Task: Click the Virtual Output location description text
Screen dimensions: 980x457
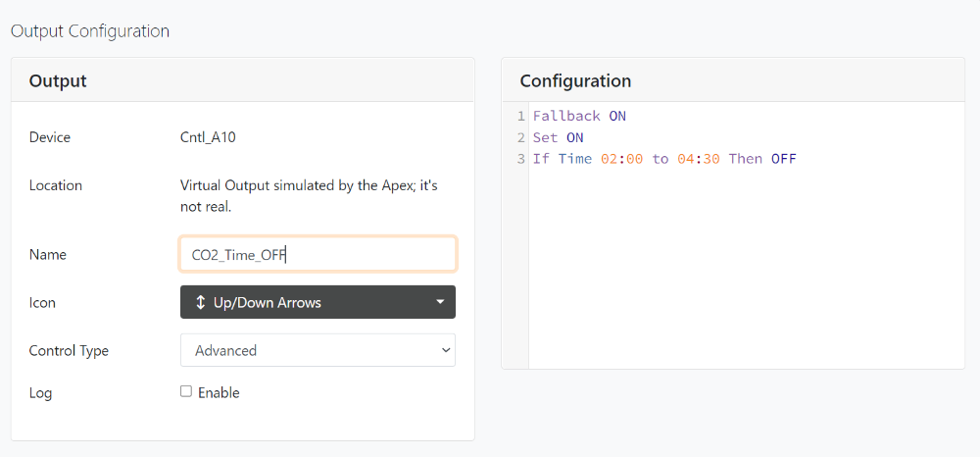Action: pos(309,195)
